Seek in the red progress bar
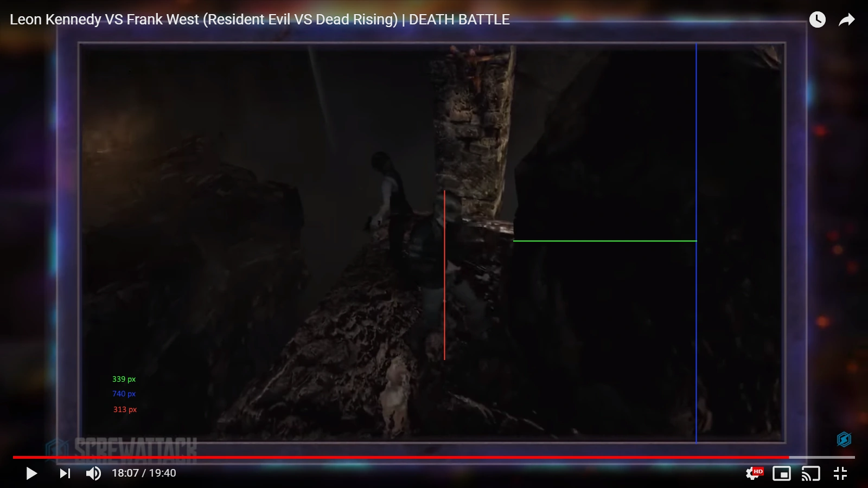 [434, 458]
